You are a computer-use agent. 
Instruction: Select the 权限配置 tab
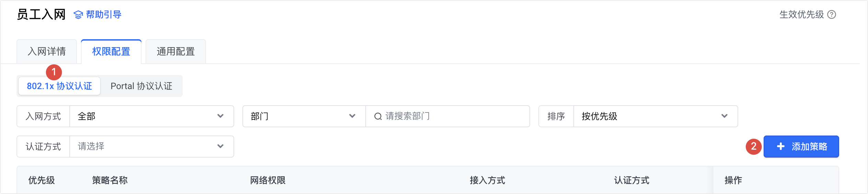point(111,52)
